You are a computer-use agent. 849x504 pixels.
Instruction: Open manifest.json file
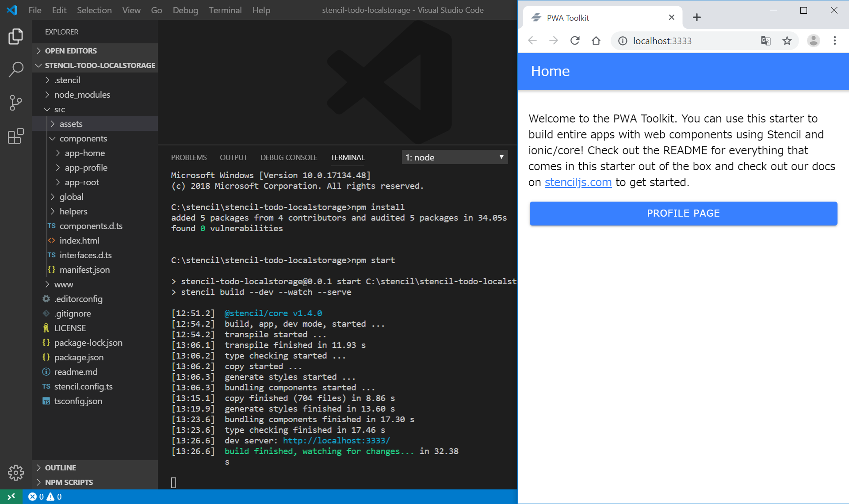click(x=95, y=269)
